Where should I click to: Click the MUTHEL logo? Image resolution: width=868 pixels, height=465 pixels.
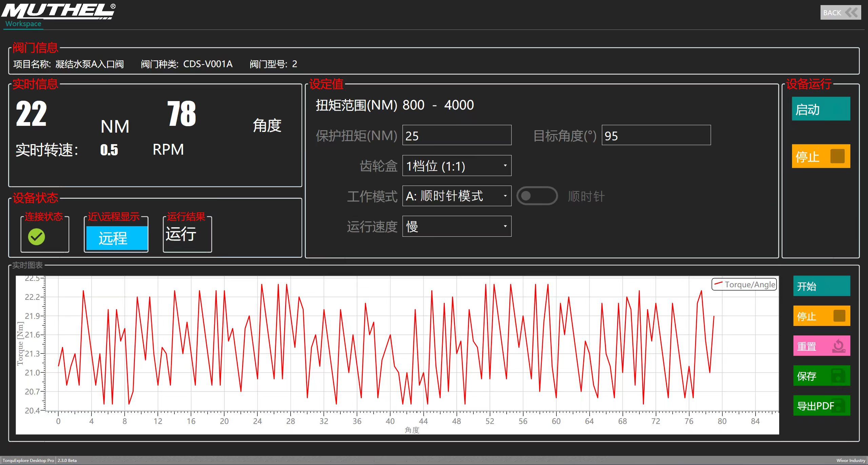[58, 11]
